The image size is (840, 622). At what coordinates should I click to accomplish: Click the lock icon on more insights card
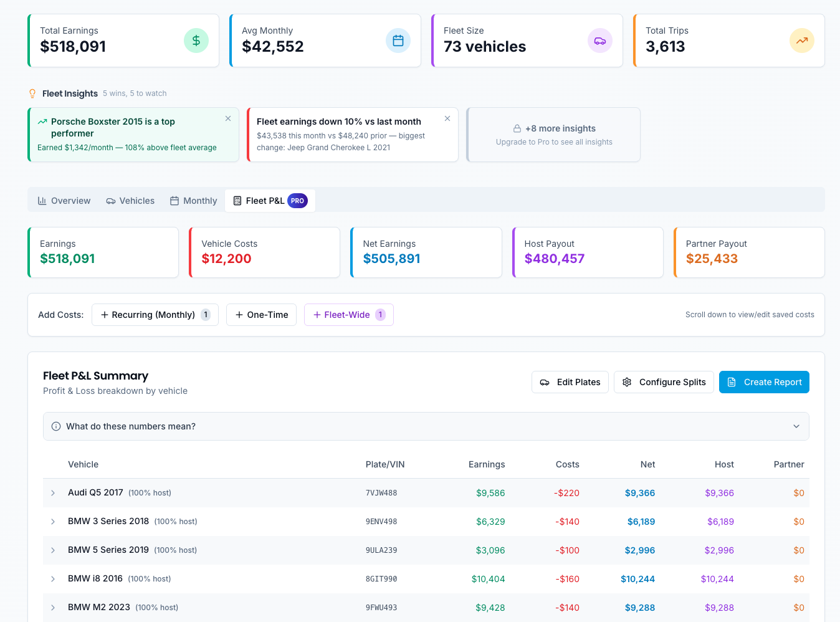pos(517,128)
